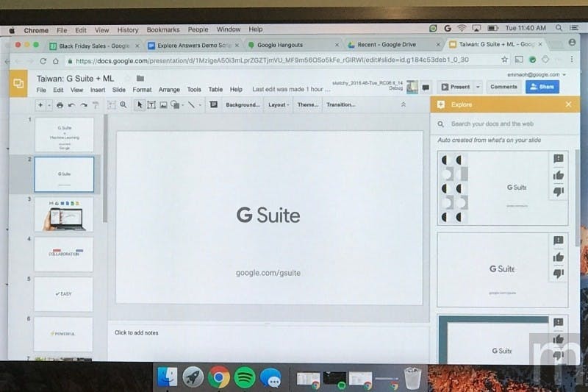
Task: Click the folder icon next to title
Action: pos(140,79)
